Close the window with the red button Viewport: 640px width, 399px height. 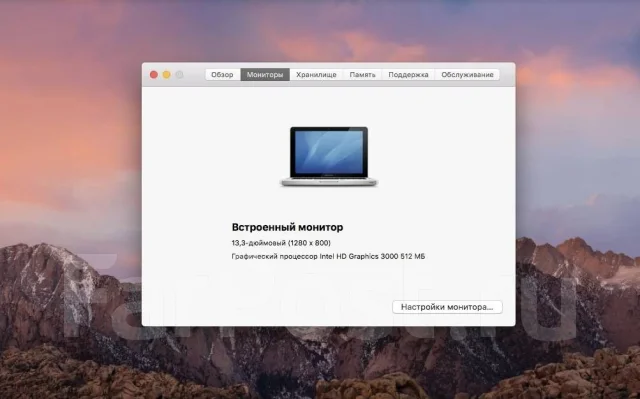[154, 75]
